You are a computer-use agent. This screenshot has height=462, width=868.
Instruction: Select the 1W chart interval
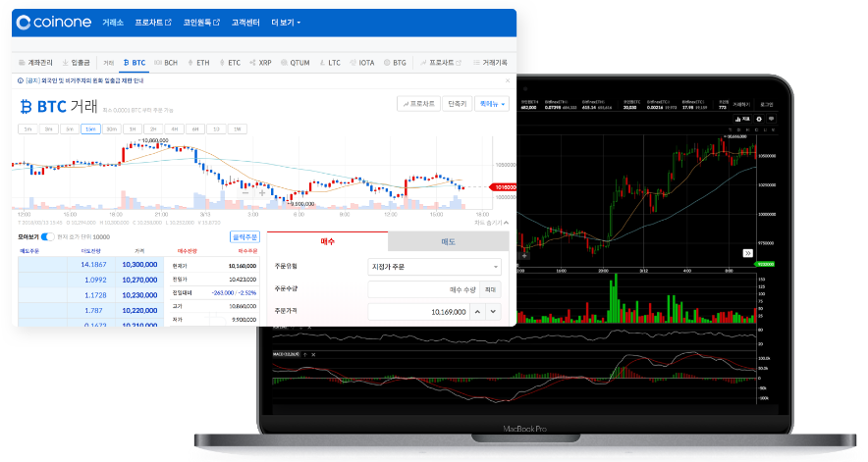pos(237,128)
